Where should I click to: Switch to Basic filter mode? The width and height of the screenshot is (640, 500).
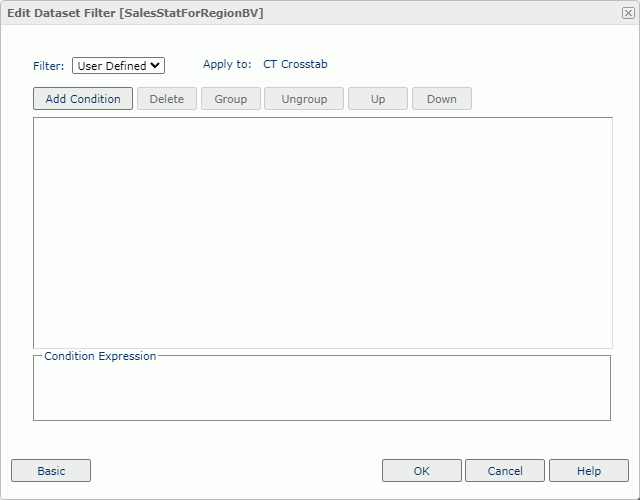[51, 471]
